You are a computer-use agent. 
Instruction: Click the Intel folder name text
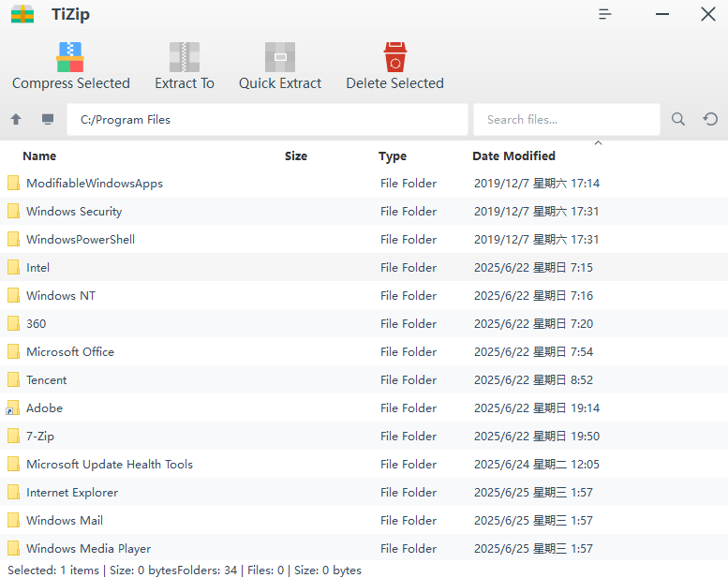point(38,267)
